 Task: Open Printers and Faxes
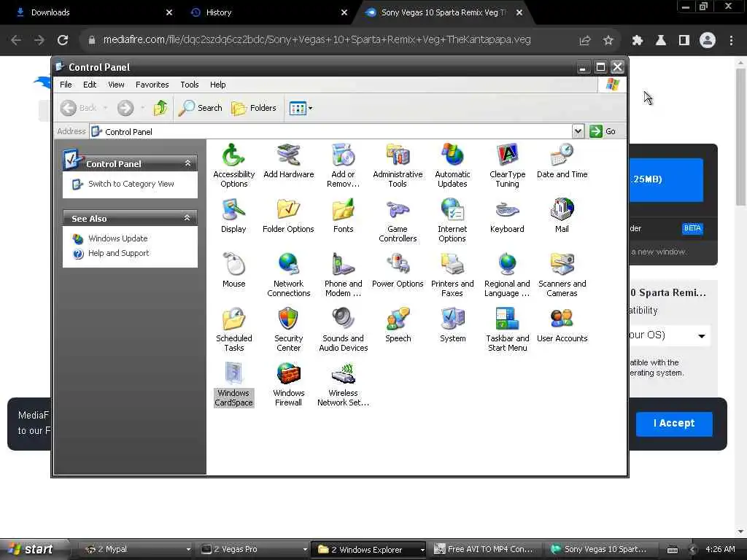click(452, 275)
